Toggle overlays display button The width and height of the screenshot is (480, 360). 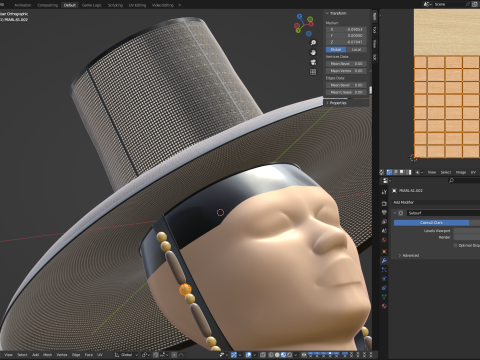click(x=248, y=355)
